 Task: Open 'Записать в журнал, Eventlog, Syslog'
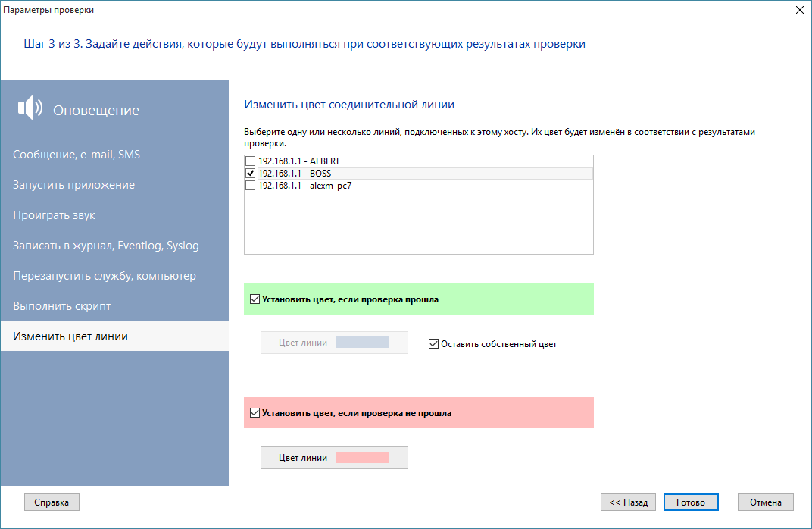106,246
